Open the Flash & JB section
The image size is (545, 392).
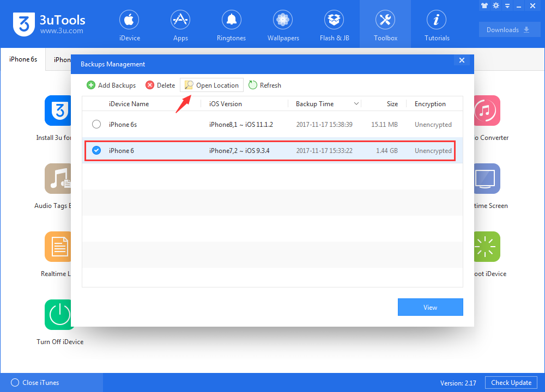coord(335,26)
